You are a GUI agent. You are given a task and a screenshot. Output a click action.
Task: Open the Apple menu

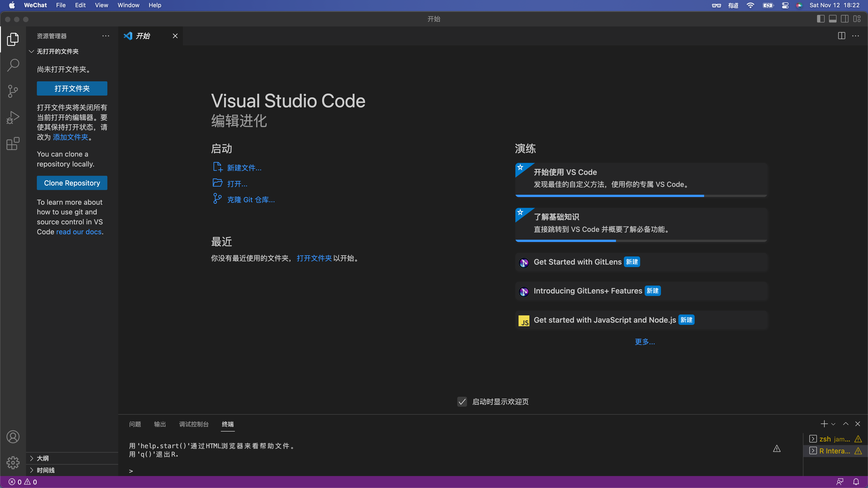tap(12, 5)
